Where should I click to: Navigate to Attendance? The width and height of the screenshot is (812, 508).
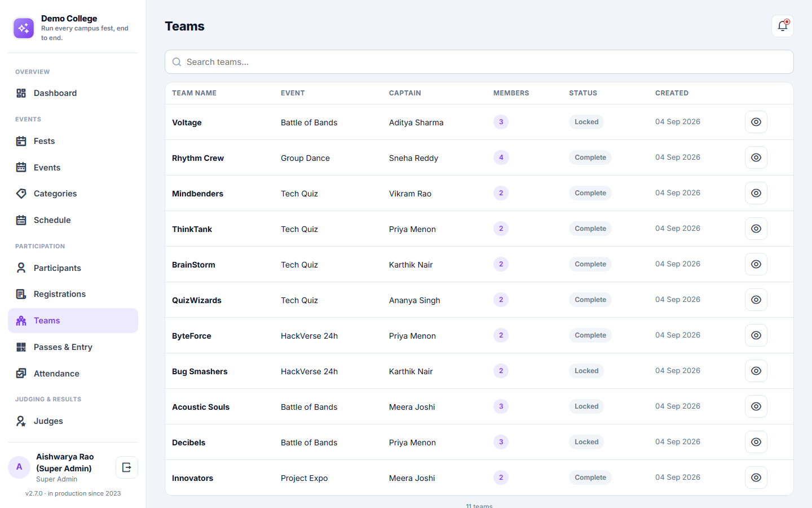click(73, 374)
